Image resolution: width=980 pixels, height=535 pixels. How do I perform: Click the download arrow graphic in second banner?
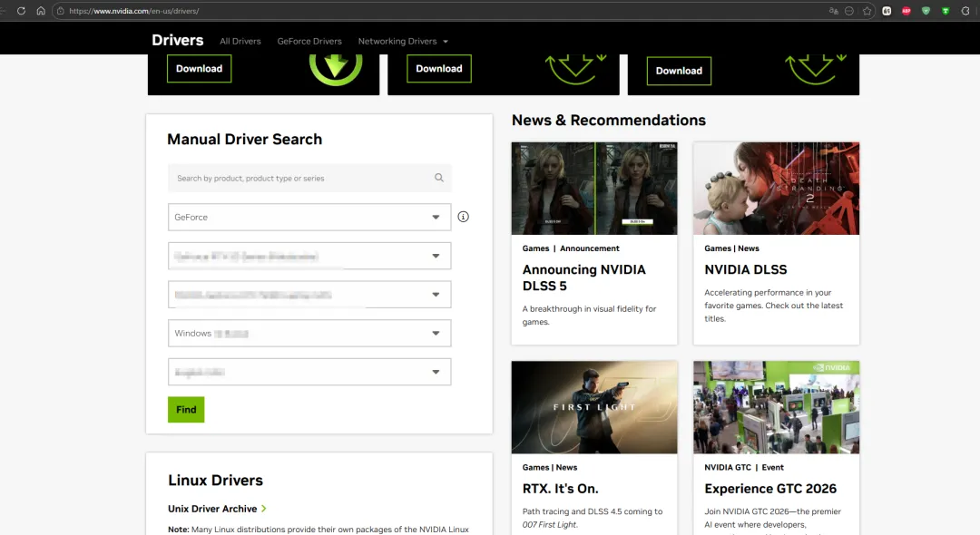pyautogui.click(x=575, y=69)
